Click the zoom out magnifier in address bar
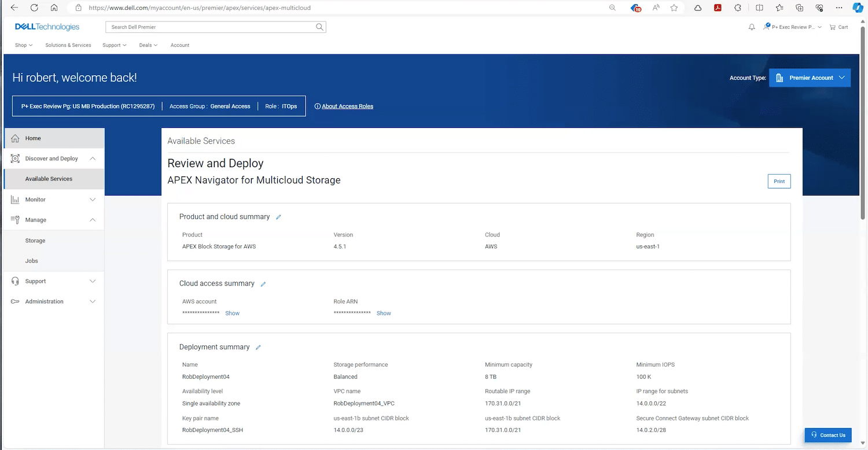868x450 pixels. pos(613,8)
